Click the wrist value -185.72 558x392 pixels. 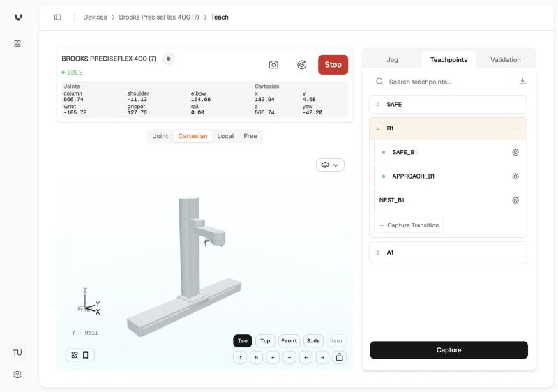75,112
